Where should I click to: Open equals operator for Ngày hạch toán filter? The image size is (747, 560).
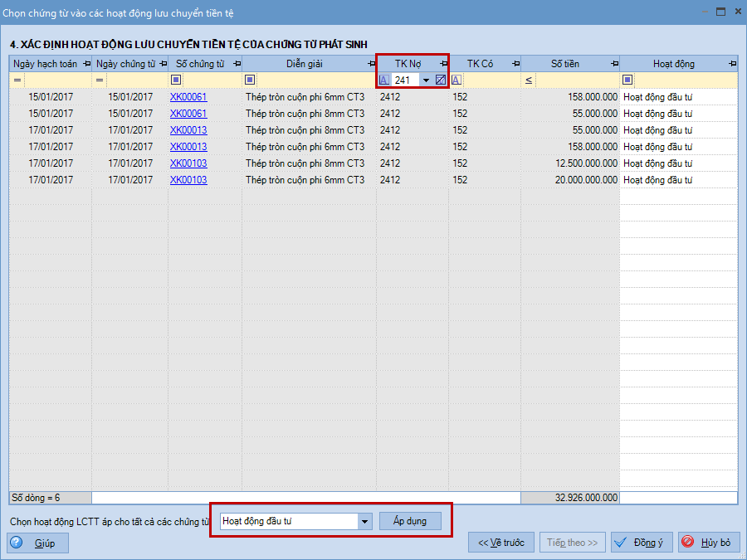click(x=17, y=80)
